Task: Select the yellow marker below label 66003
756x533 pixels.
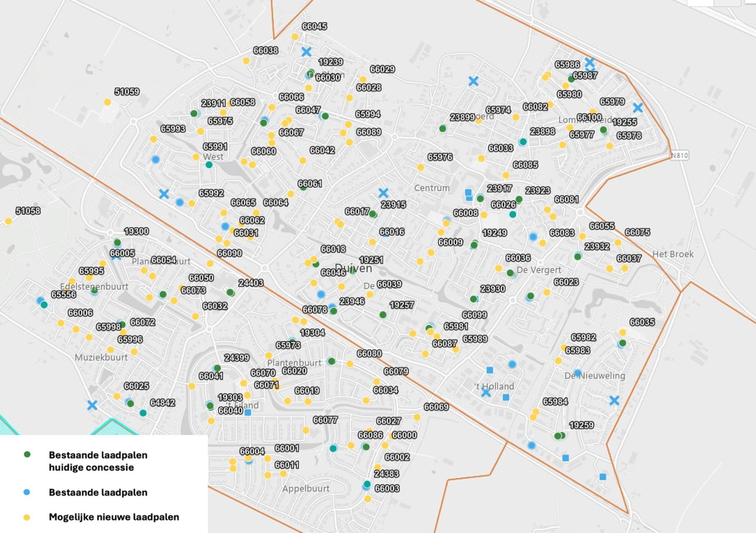Action: pyautogui.click(x=367, y=498)
